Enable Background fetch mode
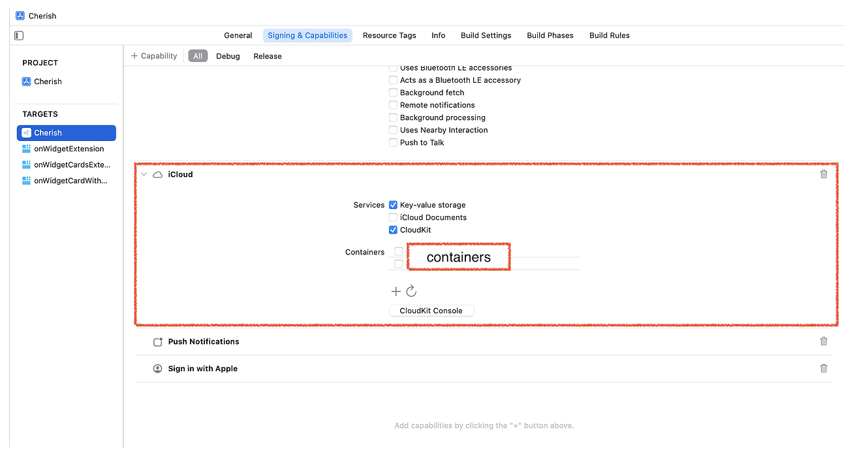 (393, 93)
